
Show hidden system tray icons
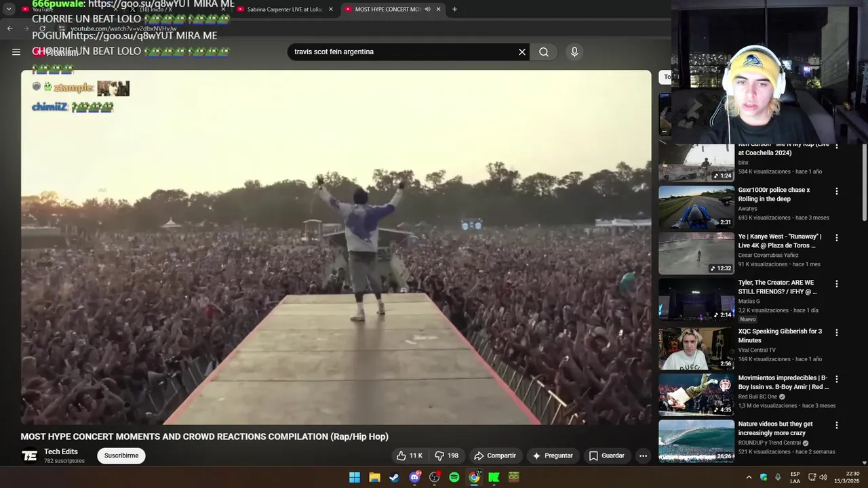749,477
